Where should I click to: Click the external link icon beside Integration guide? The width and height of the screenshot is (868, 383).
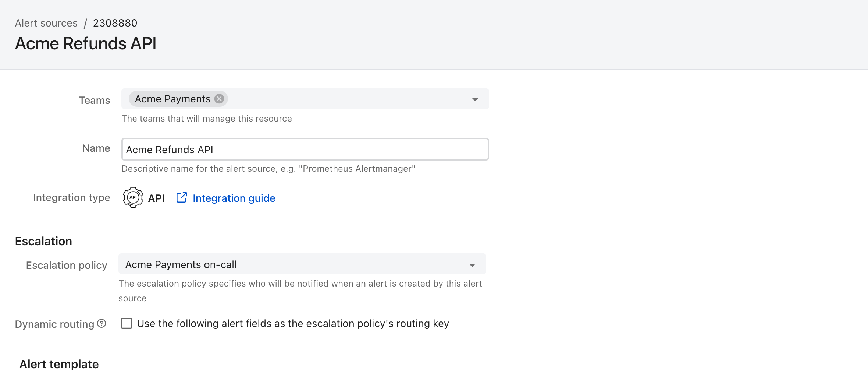[x=182, y=198]
